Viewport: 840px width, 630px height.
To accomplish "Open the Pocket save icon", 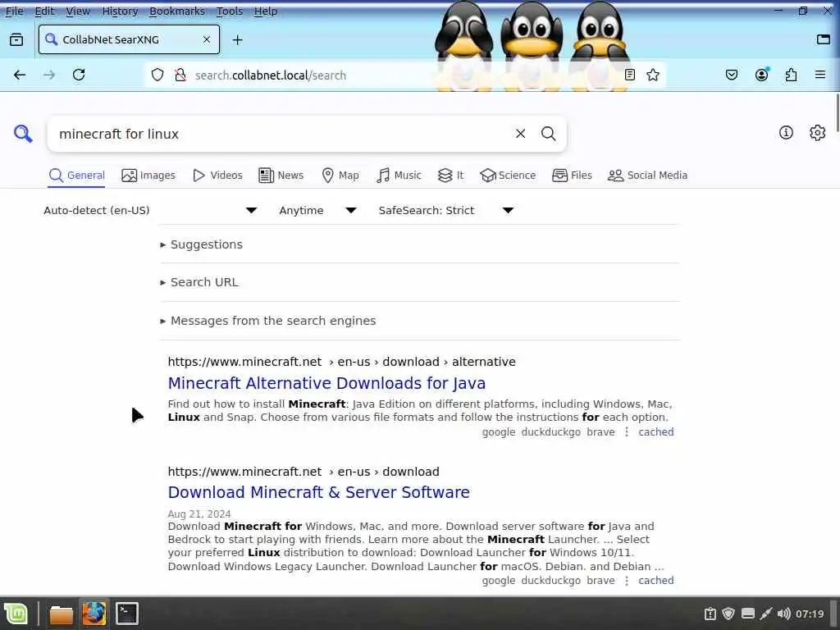I will 731,75.
